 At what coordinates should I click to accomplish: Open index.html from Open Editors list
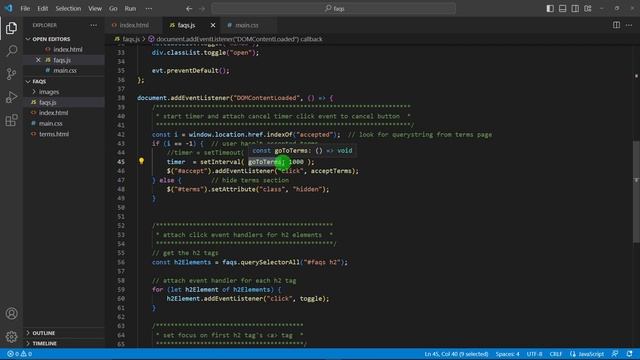click(67, 49)
